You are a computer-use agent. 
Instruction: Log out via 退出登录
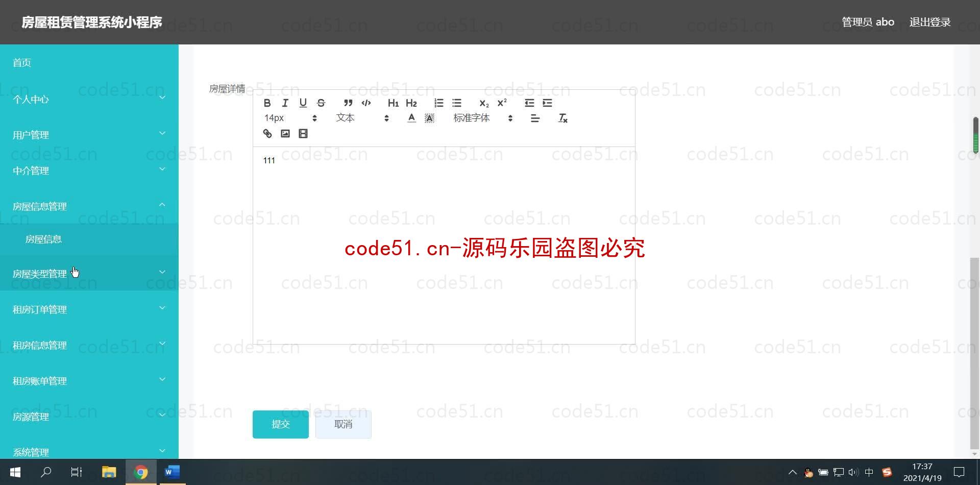pyautogui.click(x=930, y=22)
